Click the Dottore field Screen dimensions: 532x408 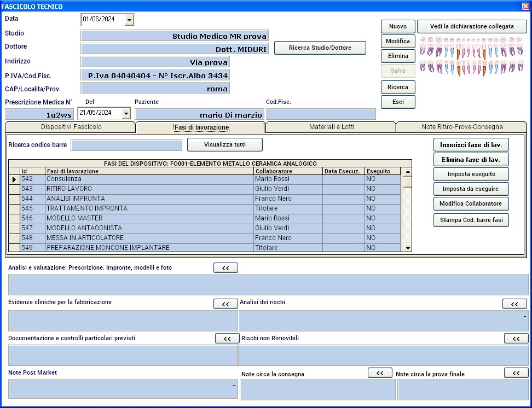point(175,49)
